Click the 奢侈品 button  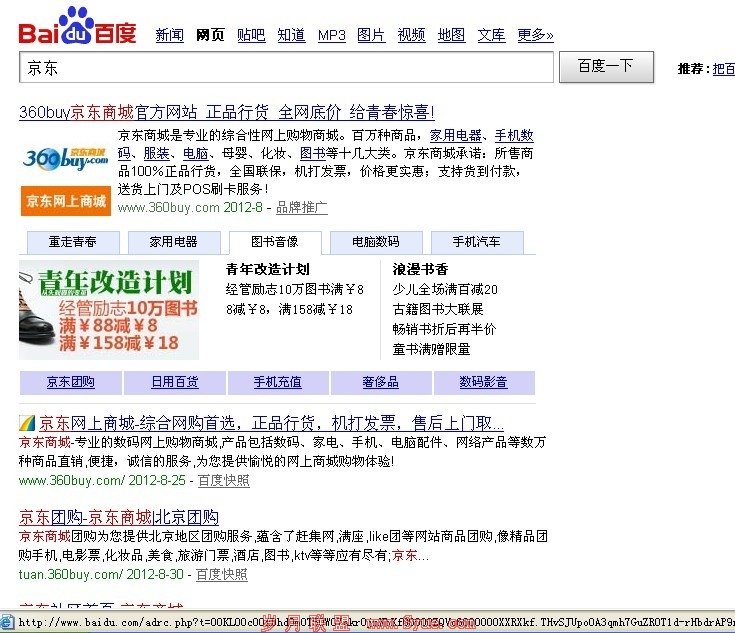coord(381,383)
